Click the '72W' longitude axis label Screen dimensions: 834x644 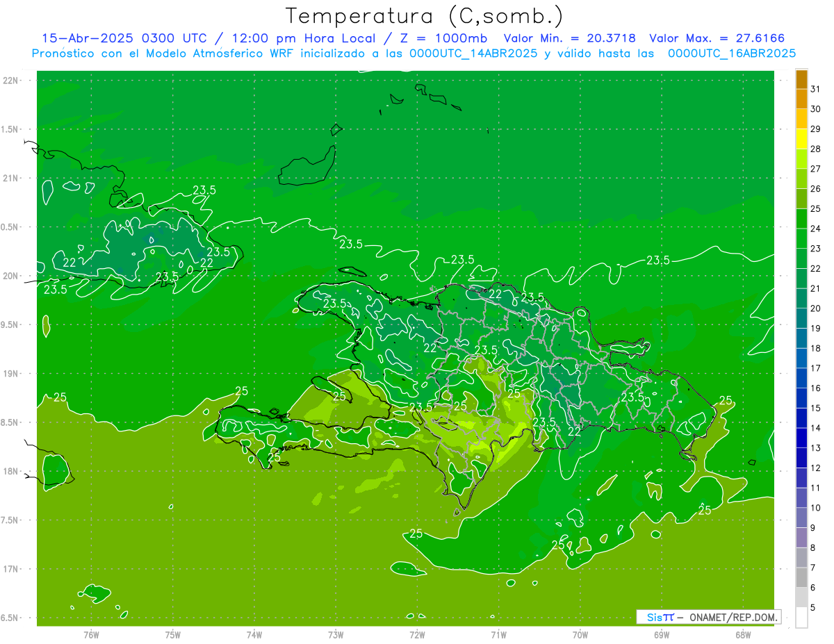click(417, 634)
